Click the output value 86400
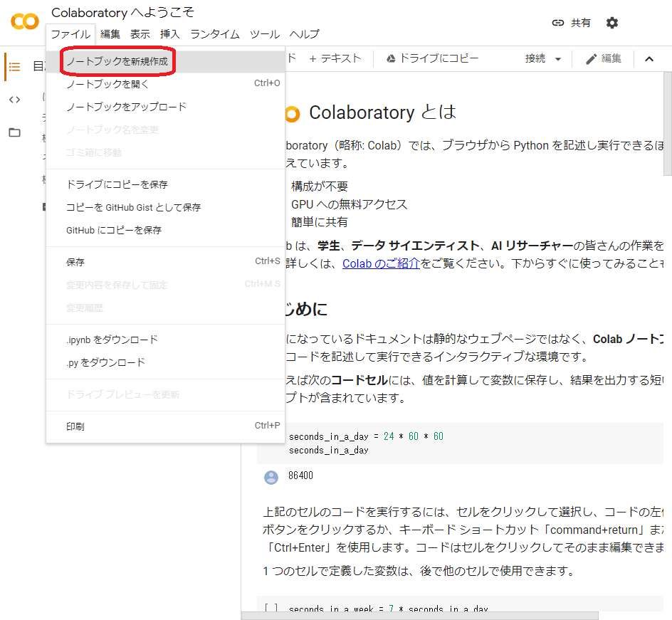The image size is (672, 620). point(300,475)
